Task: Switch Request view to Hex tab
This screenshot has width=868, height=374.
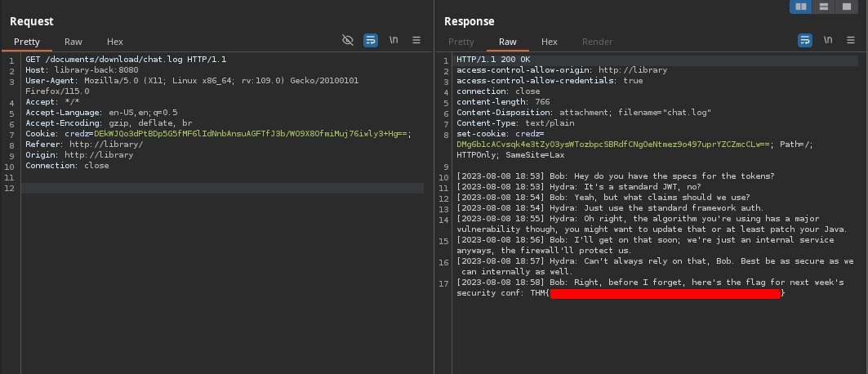Action: pyautogui.click(x=115, y=42)
